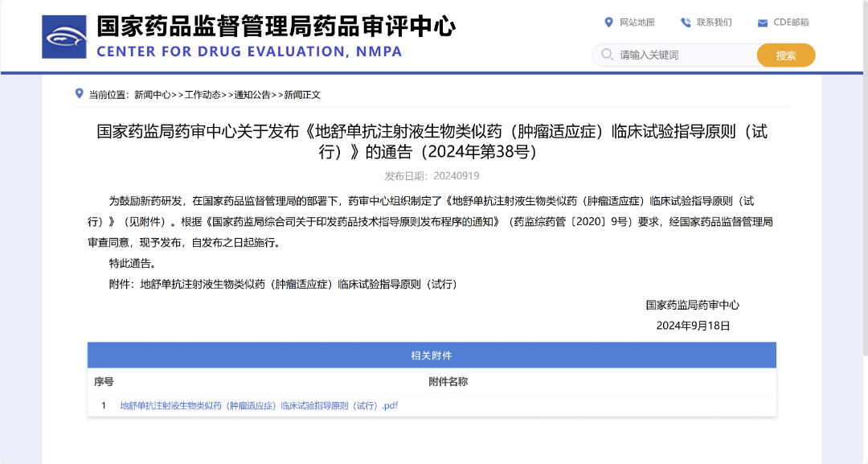Image resolution: width=868 pixels, height=464 pixels.
Task: Click the breadcrumb location pin icon
Action: (79, 93)
